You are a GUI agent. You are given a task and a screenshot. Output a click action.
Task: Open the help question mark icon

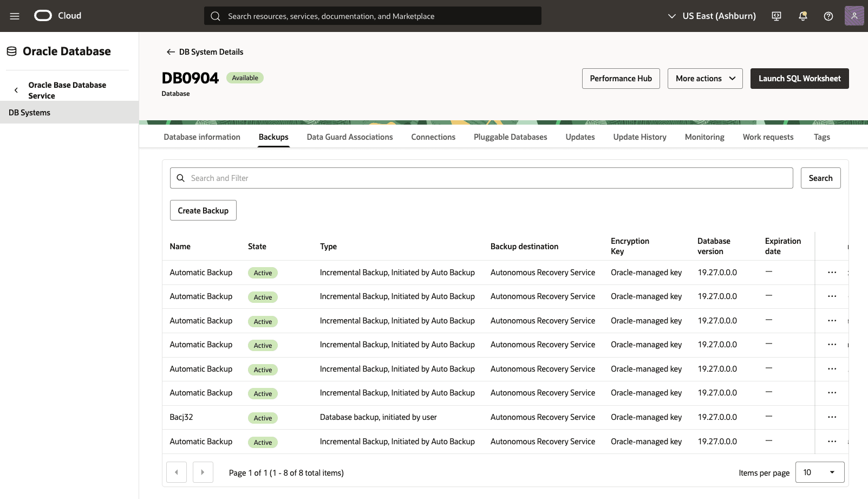pyautogui.click(x=828, y=16)
